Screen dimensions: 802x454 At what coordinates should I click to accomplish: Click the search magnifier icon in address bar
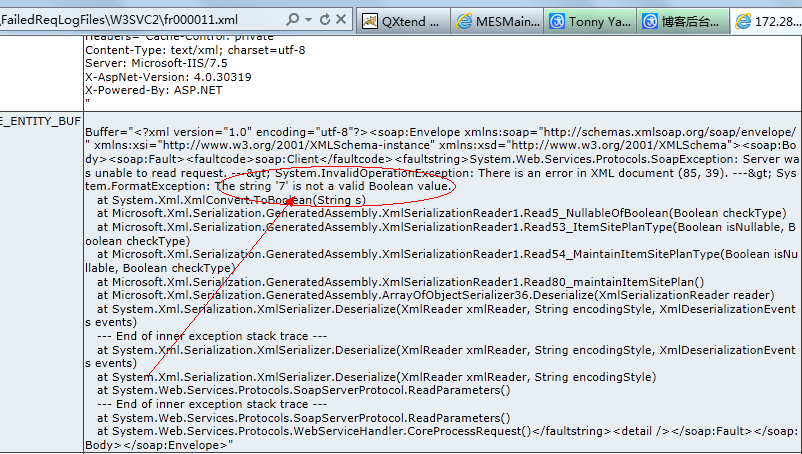(293, 19)
